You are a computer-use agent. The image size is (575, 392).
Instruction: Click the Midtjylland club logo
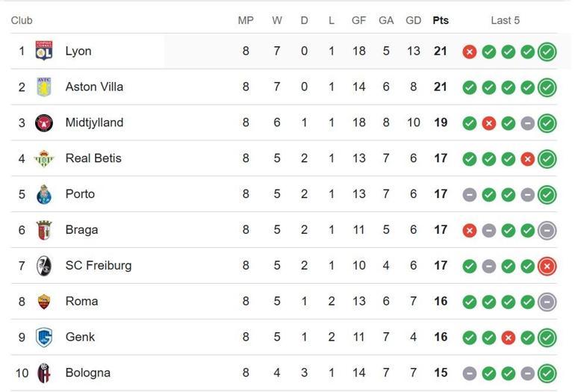click(x=44, y=122)
